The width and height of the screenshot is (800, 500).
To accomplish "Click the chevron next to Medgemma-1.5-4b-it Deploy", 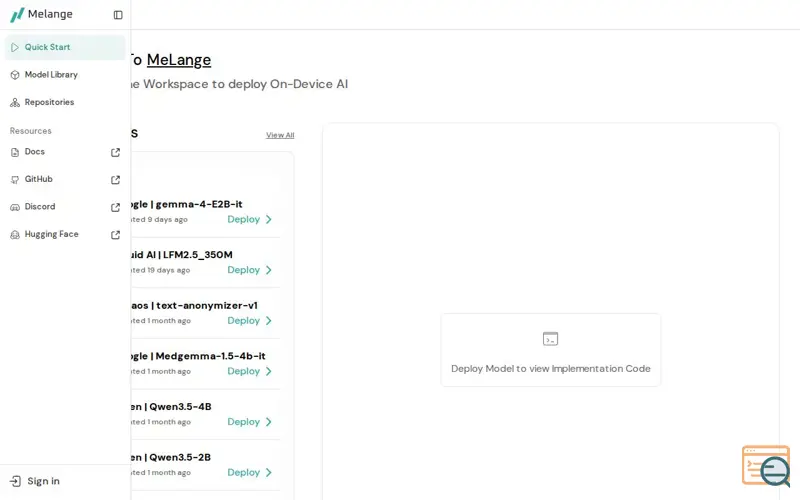I will [269, 371].
